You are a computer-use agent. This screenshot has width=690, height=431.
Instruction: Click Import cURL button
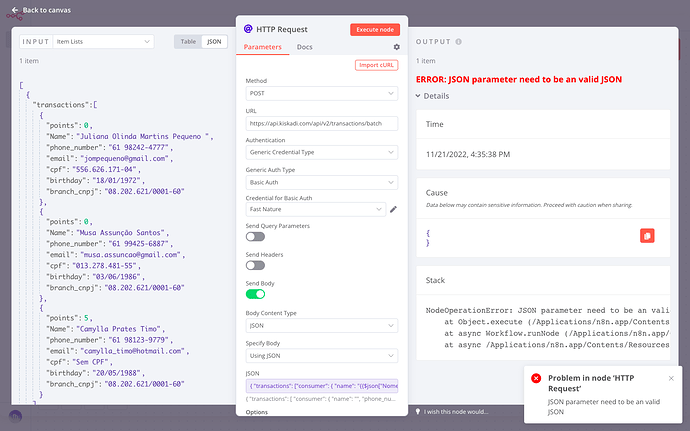376,65
